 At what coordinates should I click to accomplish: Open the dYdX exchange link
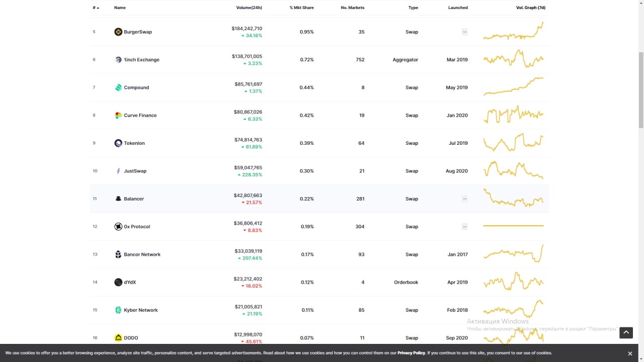pyautogui.click(x=130, y=282)
